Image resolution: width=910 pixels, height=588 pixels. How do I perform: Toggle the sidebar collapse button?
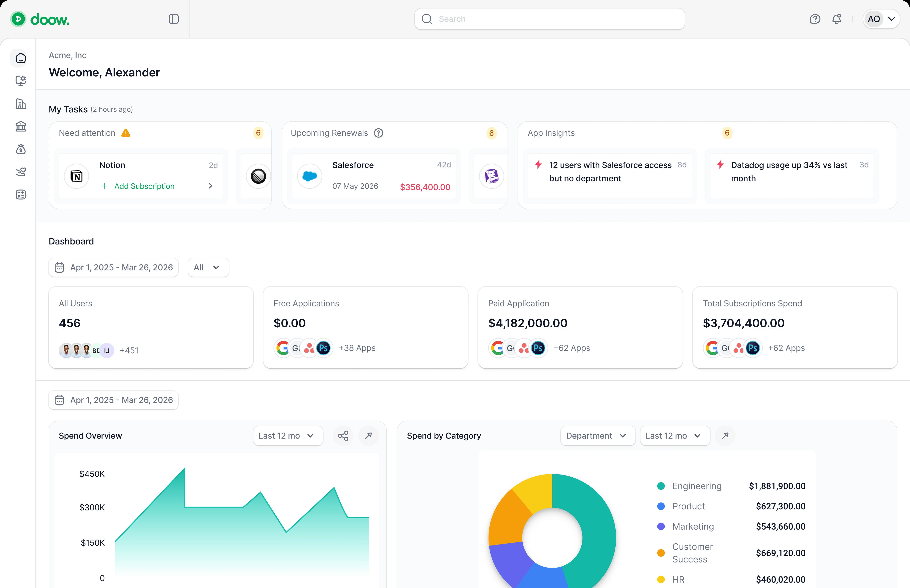174,19
